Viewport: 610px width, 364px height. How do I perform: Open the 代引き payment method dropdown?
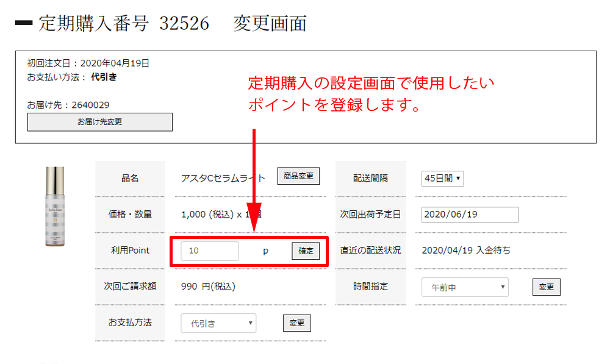pyautogui.click(x=218, y=323)
